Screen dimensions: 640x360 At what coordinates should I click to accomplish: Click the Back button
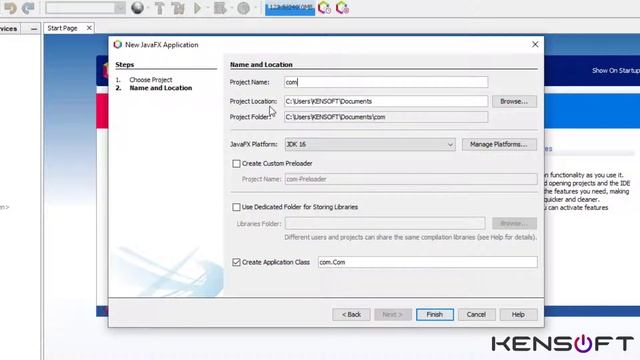(351, 314)
